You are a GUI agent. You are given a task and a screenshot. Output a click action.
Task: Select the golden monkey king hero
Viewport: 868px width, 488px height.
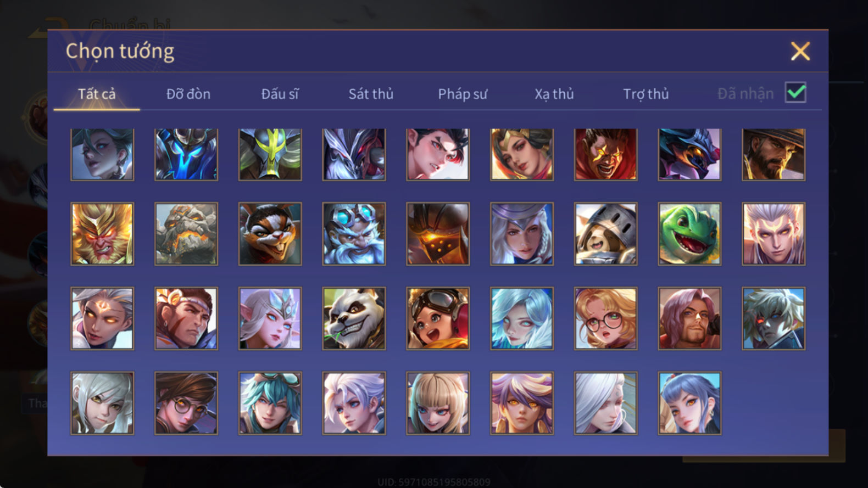pyautogui.click(x=102, y=234)
